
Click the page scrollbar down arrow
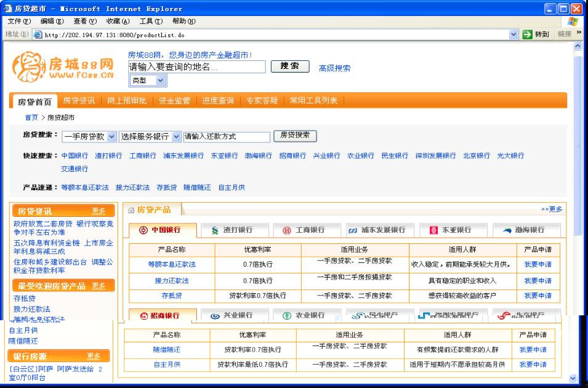[573, 378]
